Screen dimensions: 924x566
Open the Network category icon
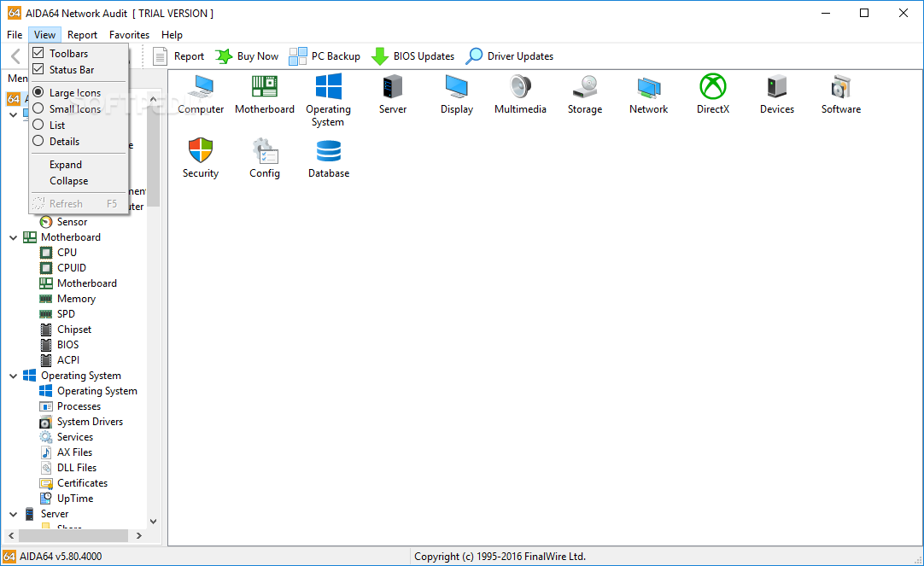(648, 94)
